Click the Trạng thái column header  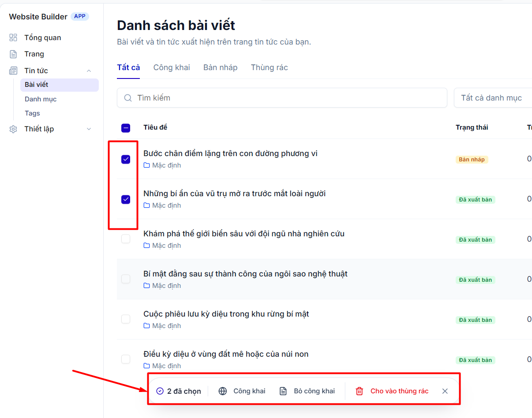click(x=472, y=127)
